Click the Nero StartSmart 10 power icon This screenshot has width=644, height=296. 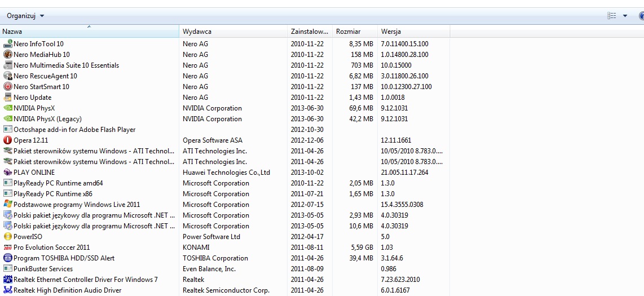[7, 87]
